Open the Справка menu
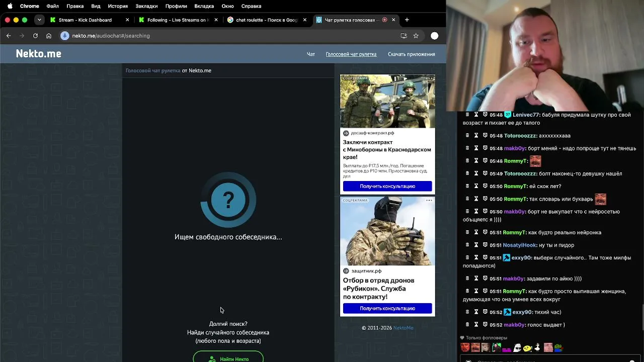The width and height of the screenshot is (644, 362). [x=251, y=6]
